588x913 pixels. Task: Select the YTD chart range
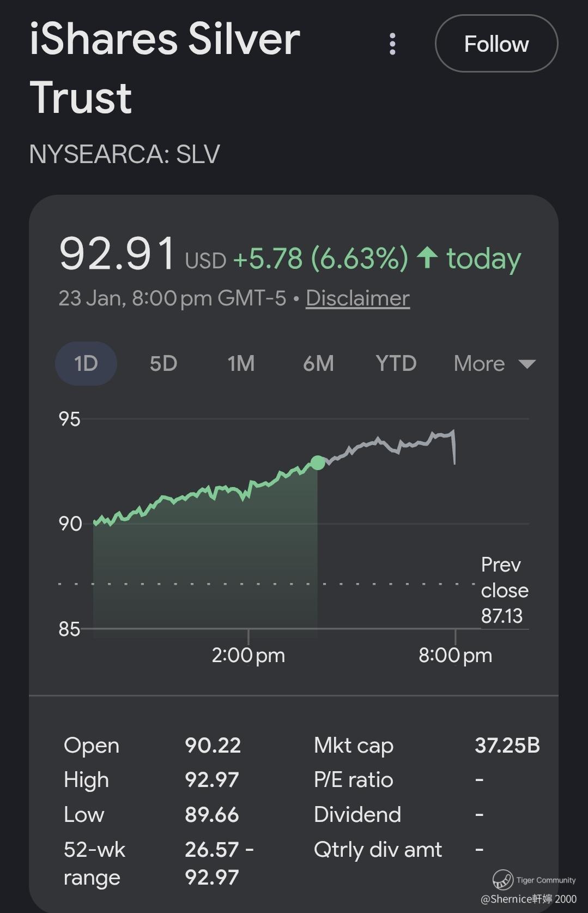396,363
